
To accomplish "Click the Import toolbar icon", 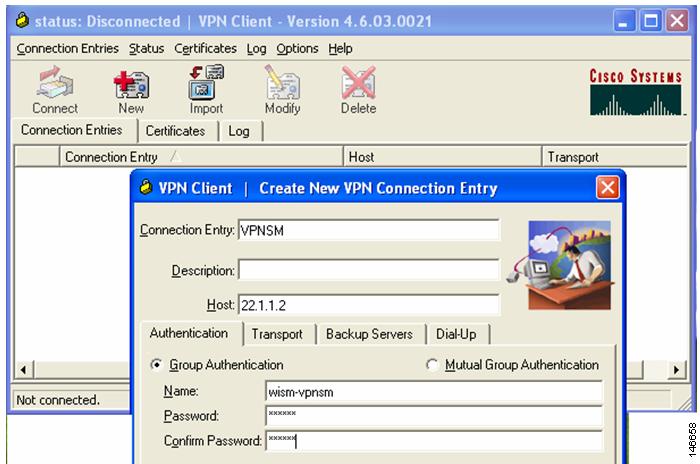I will (x=206, y=90).
